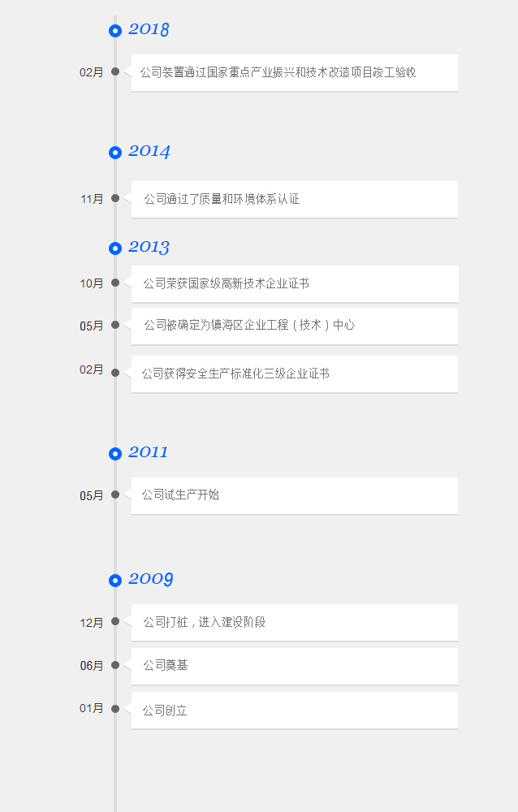Click the 公司获得安全生产标准化三级企业证书 entry
518x812 pixels.
coord(294,374)
